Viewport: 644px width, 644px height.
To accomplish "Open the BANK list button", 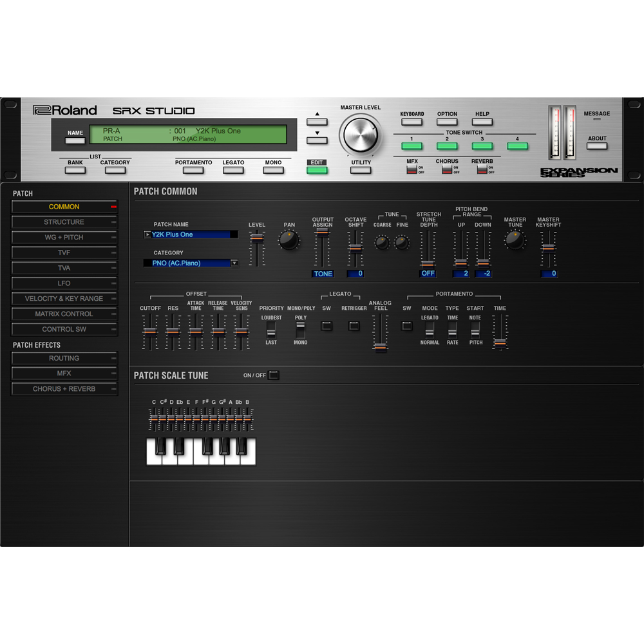I will click(75, 170).
